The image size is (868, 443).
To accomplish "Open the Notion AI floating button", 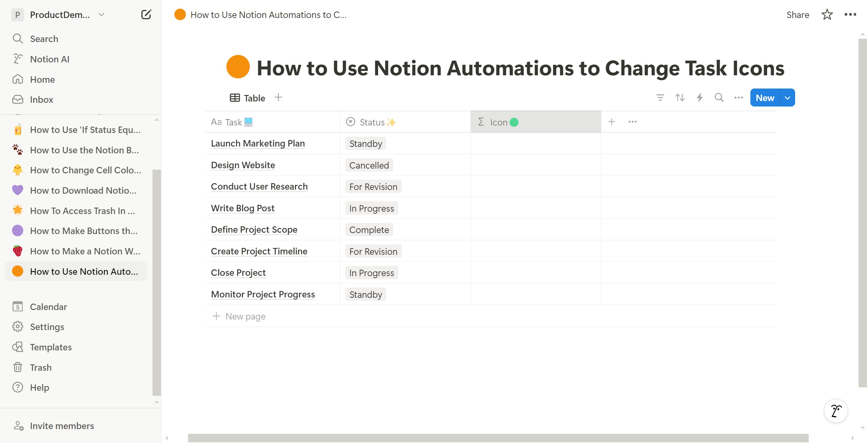I will [x=836, y=411].
